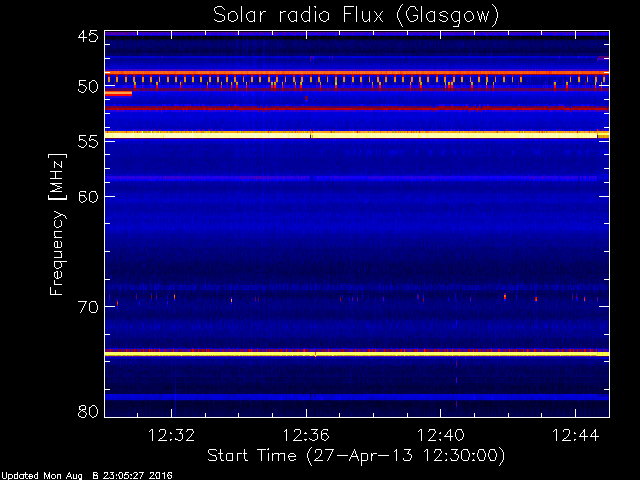The image size is (640, 480).
Task: Click the plot title 'Solar radio Flux (Glasgow)'
Action: tap(356, 16)
